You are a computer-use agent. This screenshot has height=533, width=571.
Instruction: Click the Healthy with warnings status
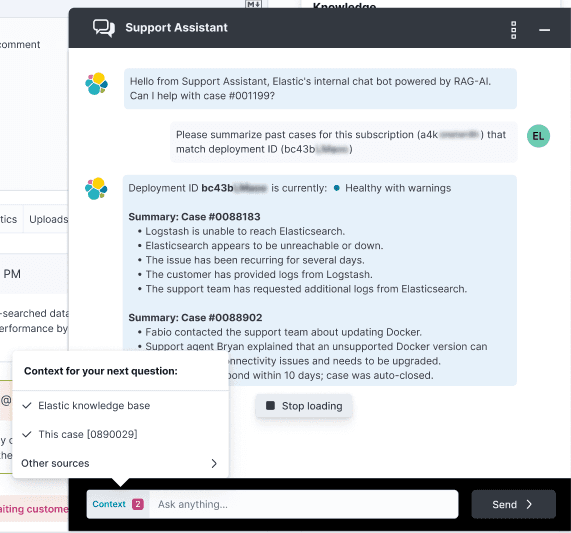(398, 188)
